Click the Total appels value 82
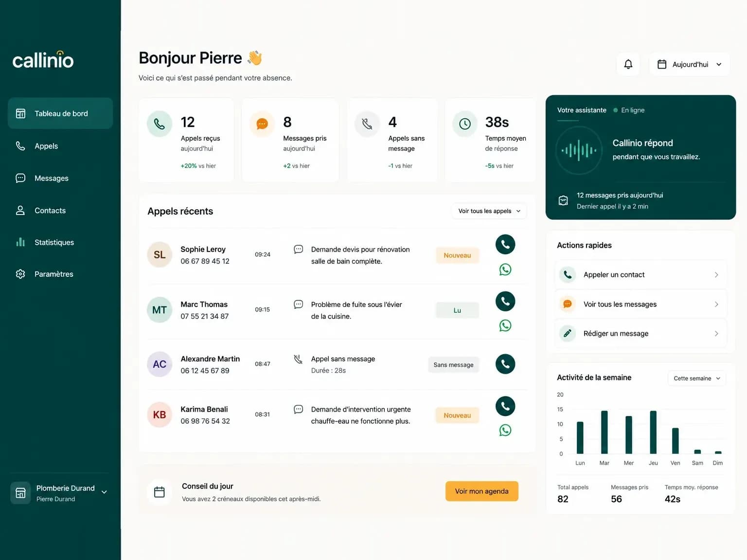The image size is (747, 560). [x=563, y=499]
